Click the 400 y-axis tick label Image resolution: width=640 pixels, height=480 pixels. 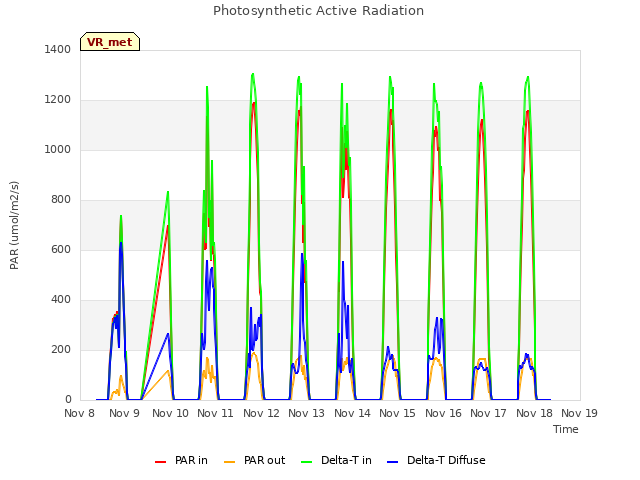(x=61, y=300)
